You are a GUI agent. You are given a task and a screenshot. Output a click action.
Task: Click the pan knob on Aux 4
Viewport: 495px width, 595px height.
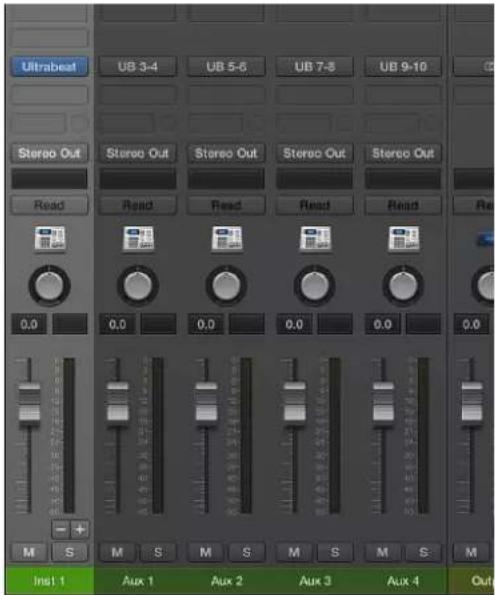click(403, 286)
